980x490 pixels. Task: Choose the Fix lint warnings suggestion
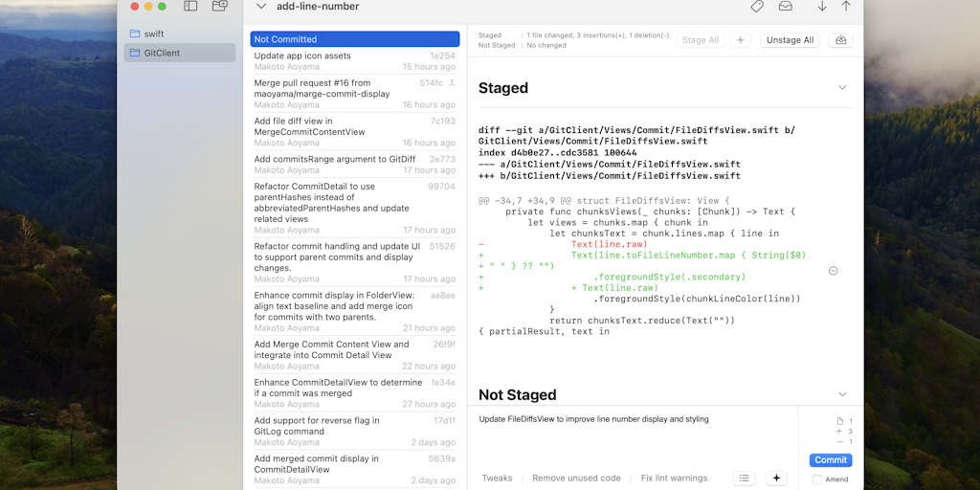pyautogui.click(x=674, y=478)
